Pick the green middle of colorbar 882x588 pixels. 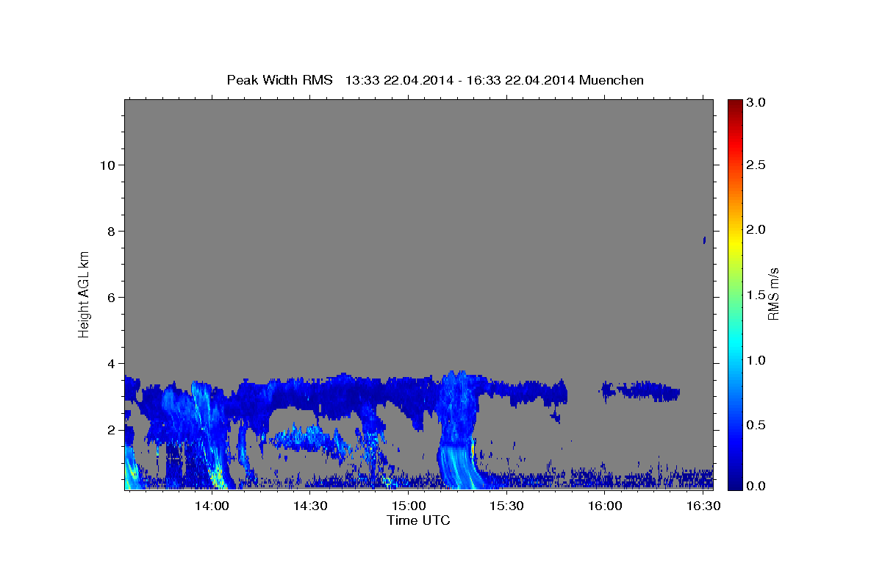(734, 294)
